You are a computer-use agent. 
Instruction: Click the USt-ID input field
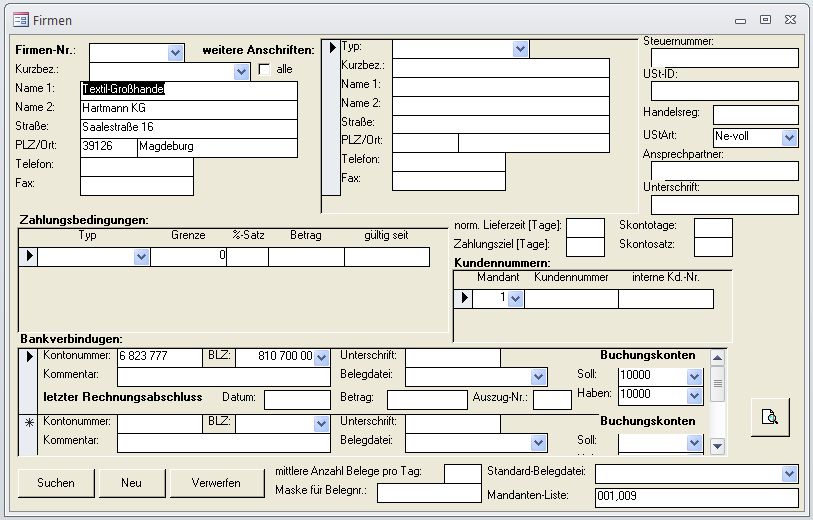pos(724,91)
